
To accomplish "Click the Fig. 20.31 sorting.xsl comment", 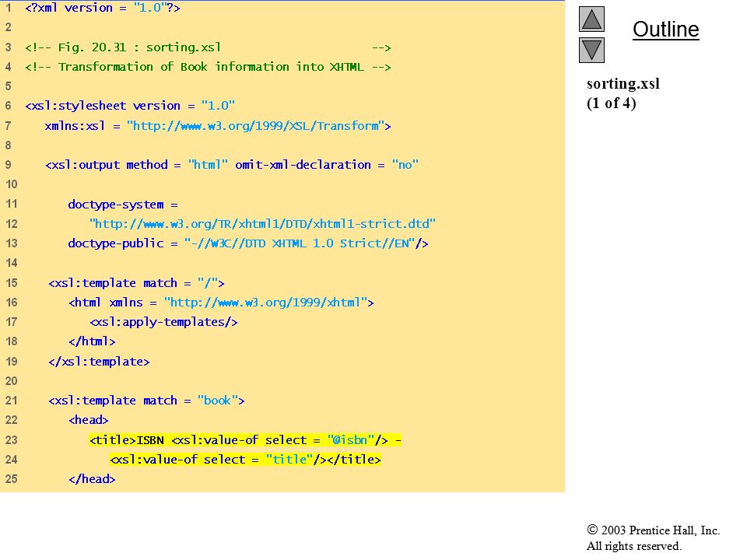I will (208, 47).
